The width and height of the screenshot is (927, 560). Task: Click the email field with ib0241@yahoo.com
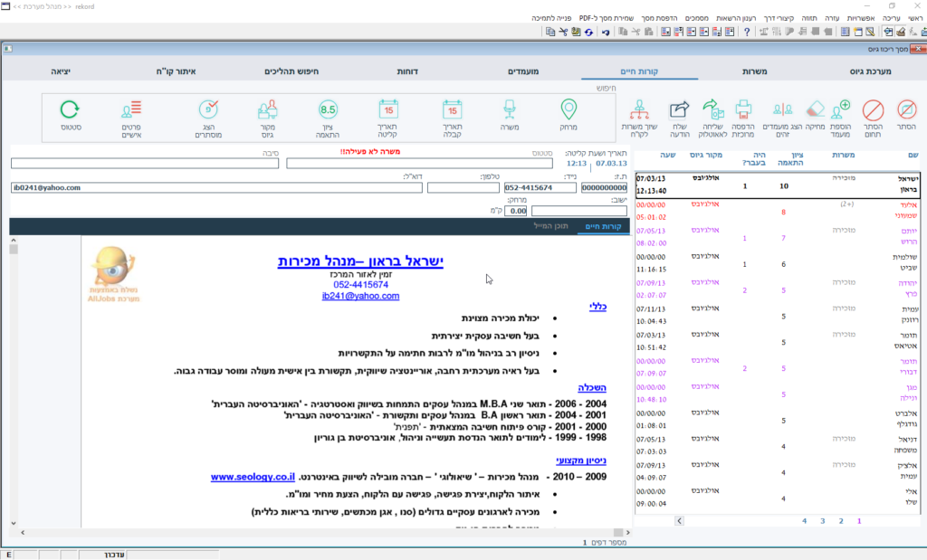coord(216,188)
